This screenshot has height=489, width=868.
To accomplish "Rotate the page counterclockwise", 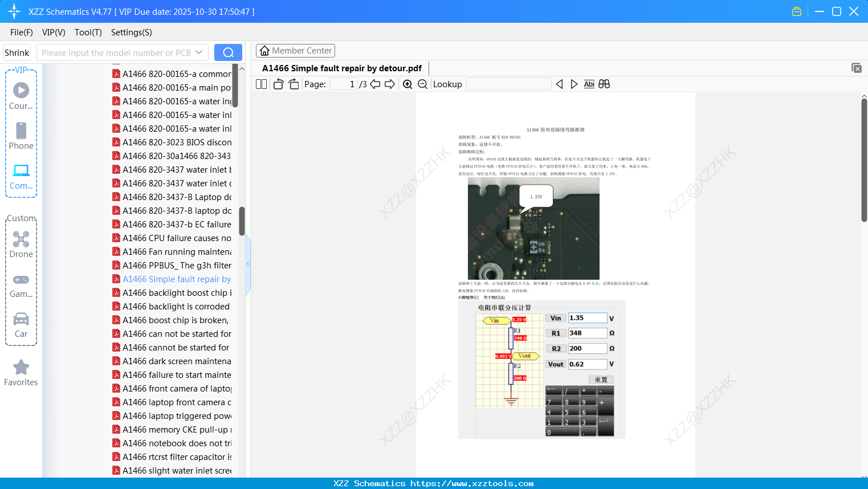I will click(278, 84).
